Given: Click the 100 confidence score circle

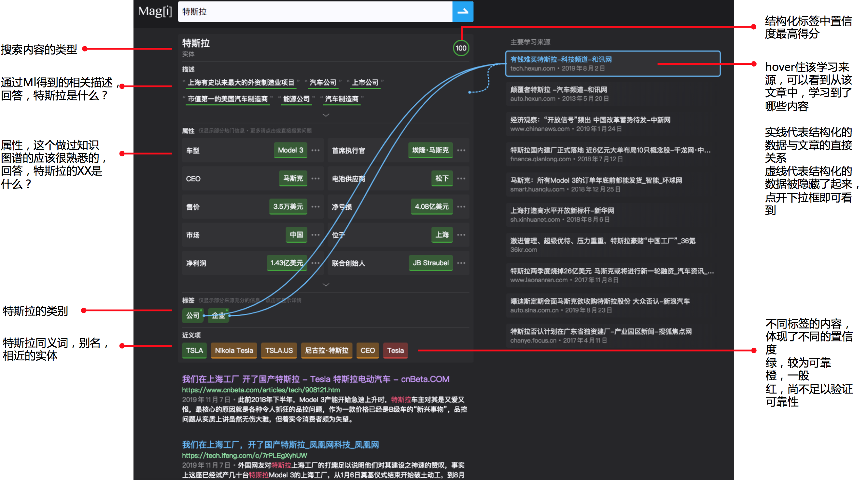Looking at the screenshot, I should [461, 48].
